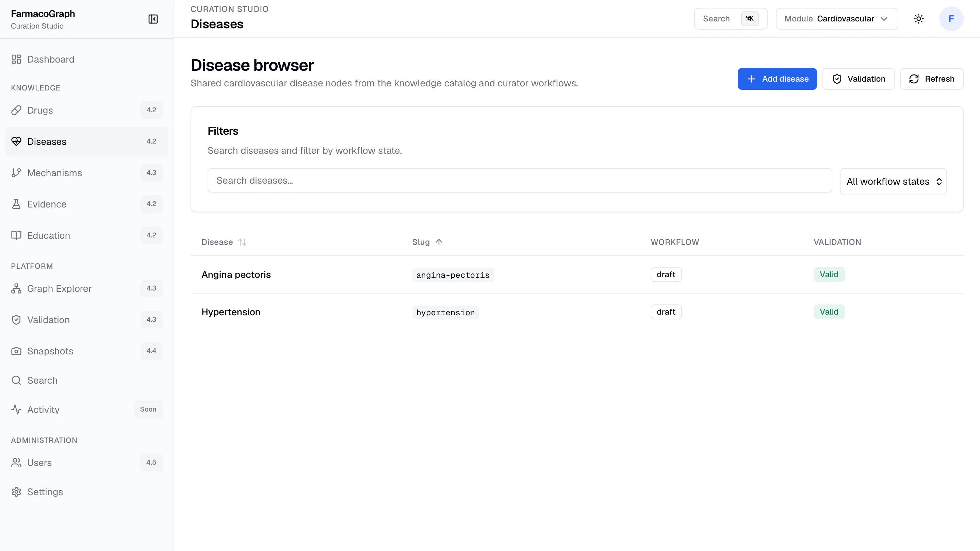Open the Evidence section
Viewport: 980px width, 551px height.
[87, 204]
